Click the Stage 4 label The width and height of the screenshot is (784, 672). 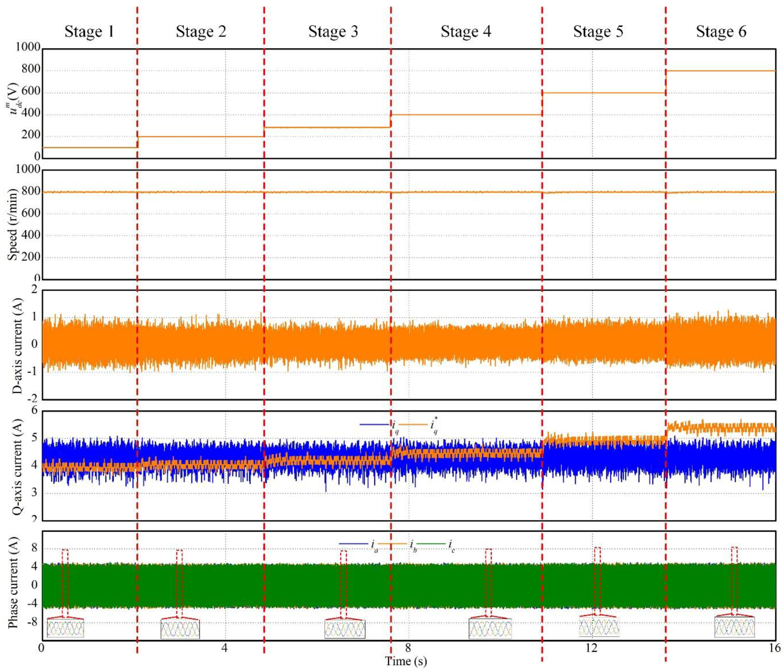(x=466, y=31)
